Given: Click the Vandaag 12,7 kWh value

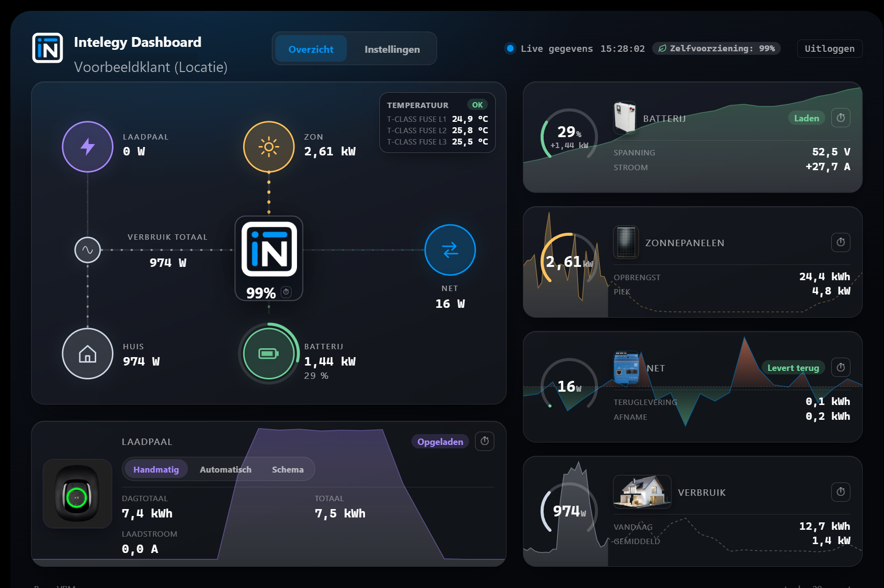Looking at the screenshot, I should point(824,526).
